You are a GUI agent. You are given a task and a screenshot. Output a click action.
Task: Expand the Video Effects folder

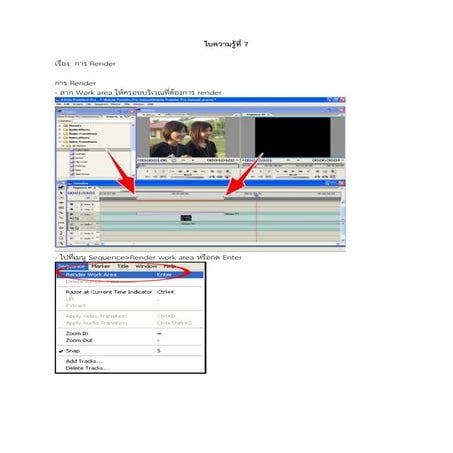[60, 138]
